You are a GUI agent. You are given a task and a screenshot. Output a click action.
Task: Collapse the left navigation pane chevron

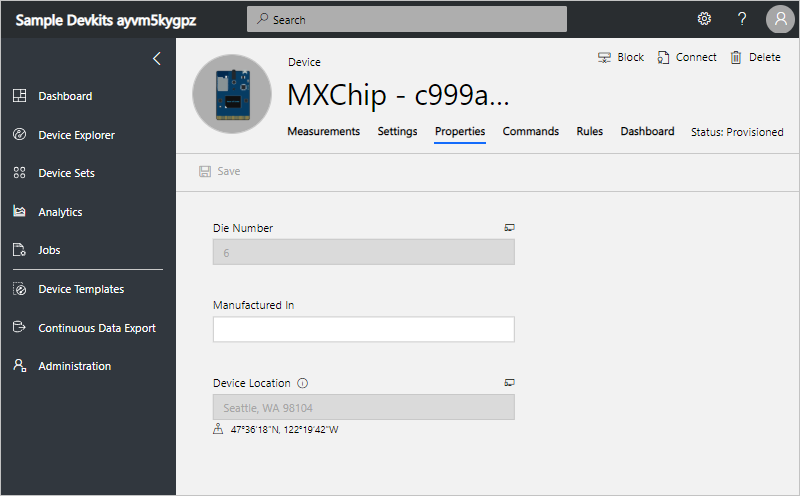point(157,59)
